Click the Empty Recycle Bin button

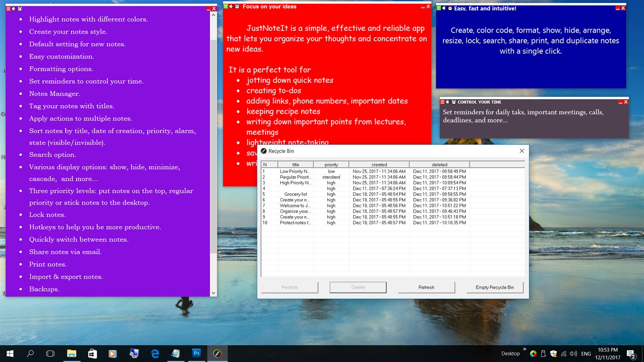click(494, 287)
